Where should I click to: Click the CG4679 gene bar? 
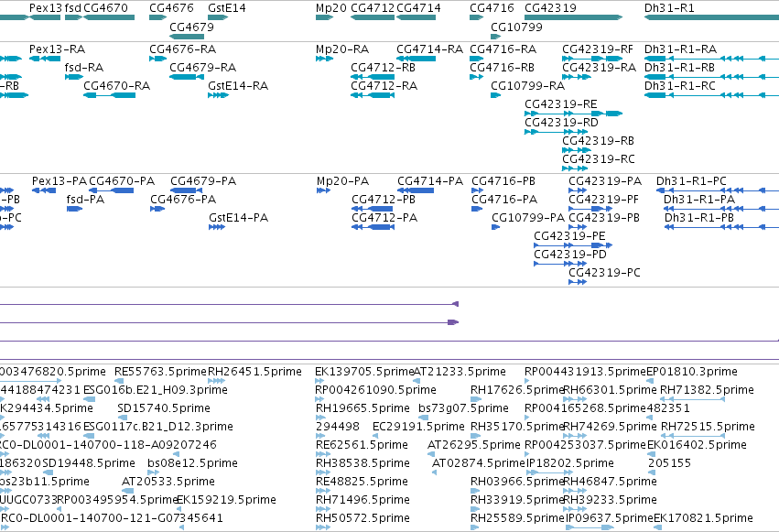pos(187,37)
